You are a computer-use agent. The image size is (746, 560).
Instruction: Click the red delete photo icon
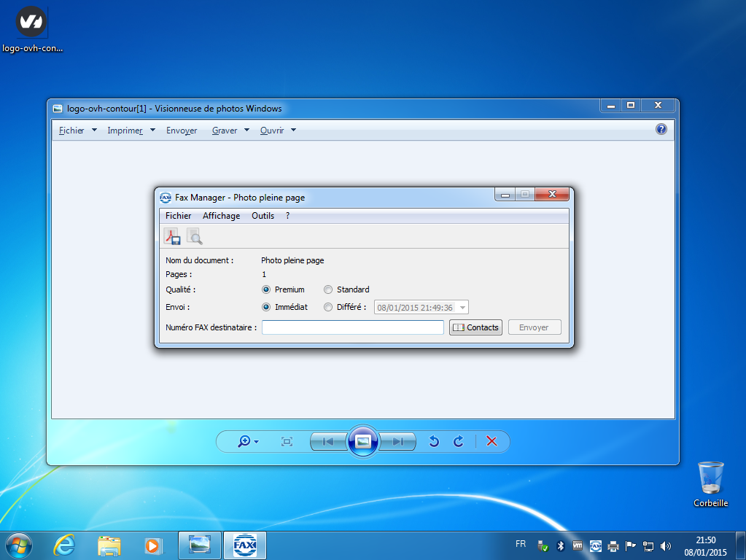point(491,441)
